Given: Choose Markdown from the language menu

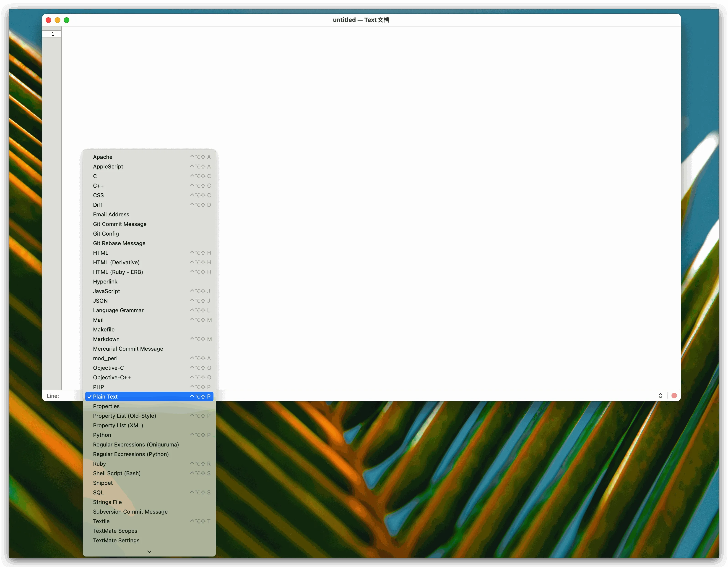Looking at the screenshot, I should click(106, 339).
